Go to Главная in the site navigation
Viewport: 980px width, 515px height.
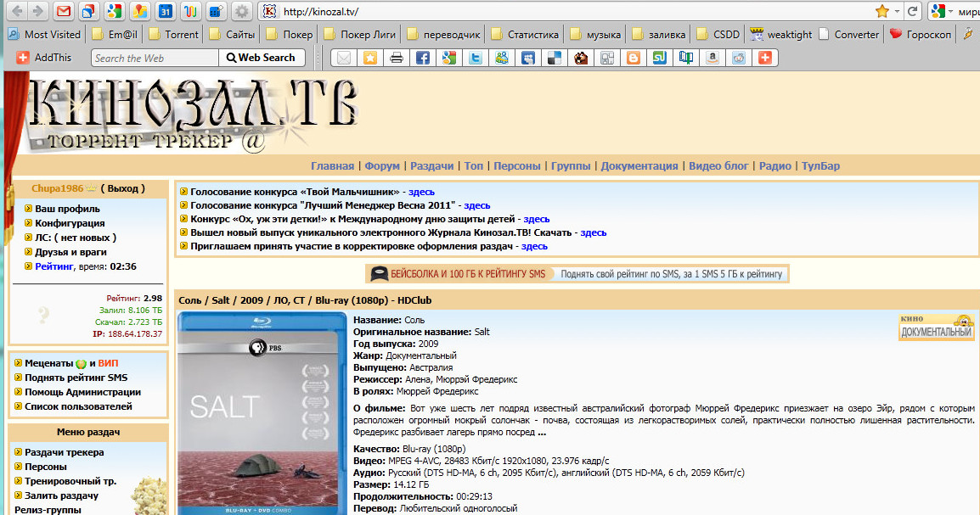coord(333,166)
